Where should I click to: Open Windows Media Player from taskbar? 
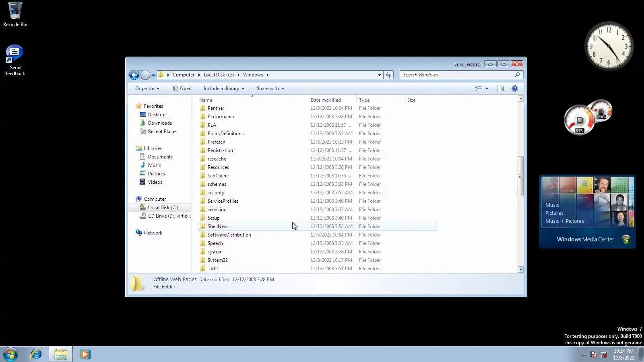click(85, 354)
